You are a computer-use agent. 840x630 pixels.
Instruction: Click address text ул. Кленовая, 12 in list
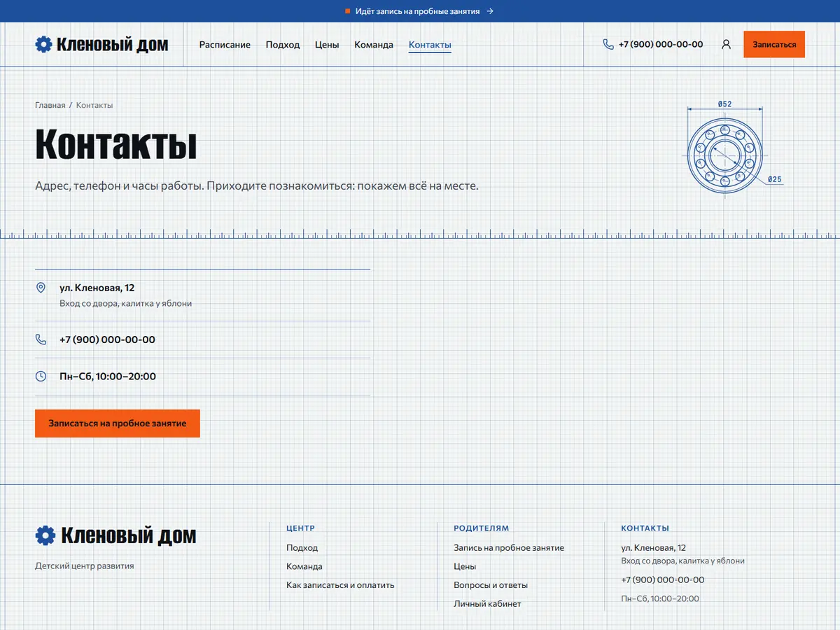[x=97, y=288]
